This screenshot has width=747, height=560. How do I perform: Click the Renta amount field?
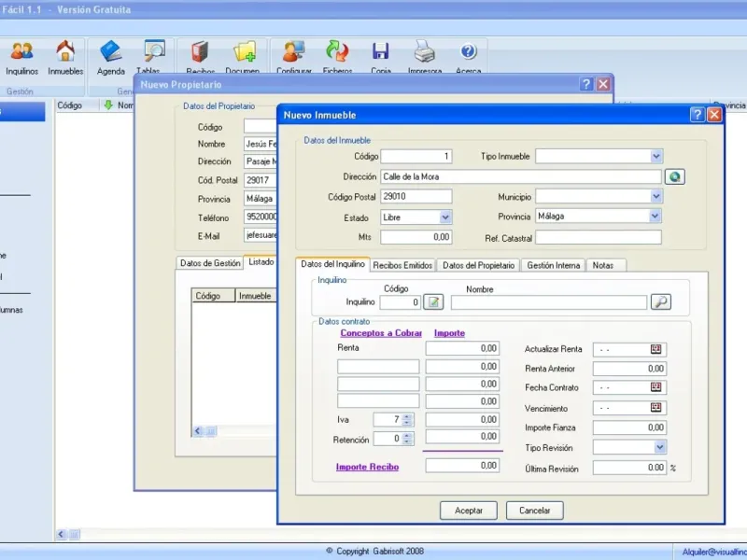coord(462,348)
